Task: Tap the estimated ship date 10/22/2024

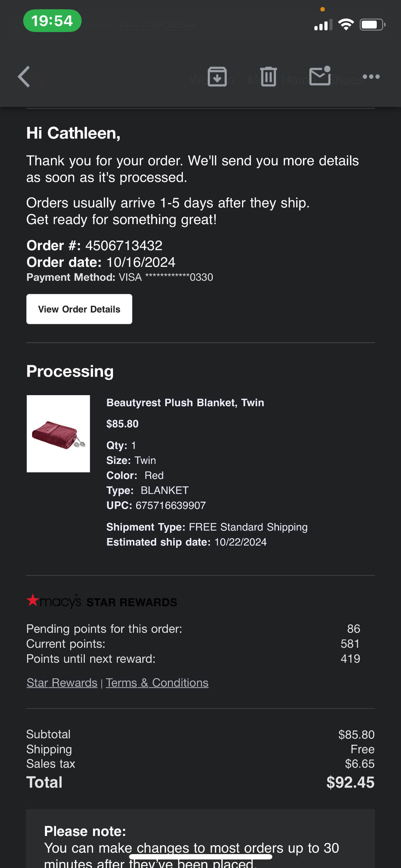Action: pyautogui.click(x=241, y=542)
